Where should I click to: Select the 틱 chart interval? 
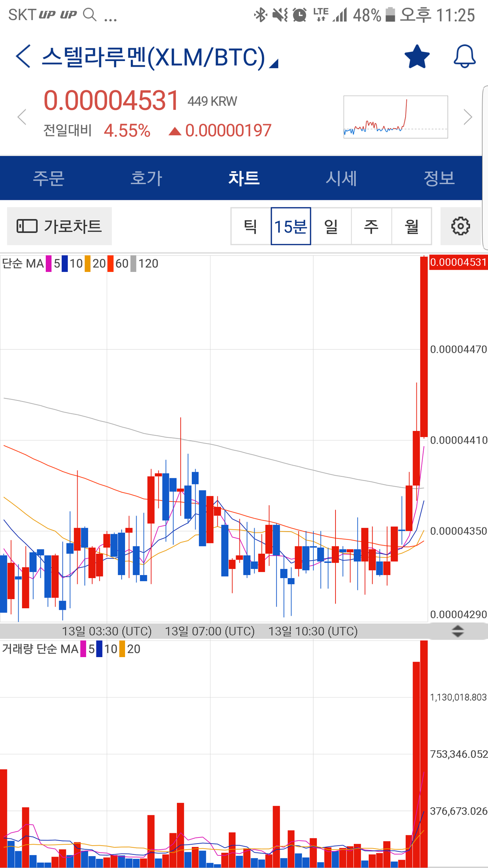tap(250, 227)
